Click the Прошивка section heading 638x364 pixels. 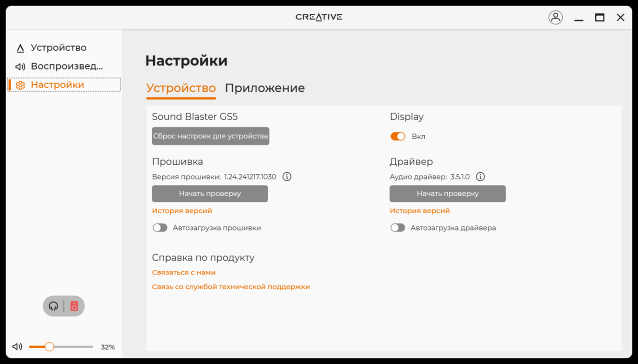click(178, 162)
